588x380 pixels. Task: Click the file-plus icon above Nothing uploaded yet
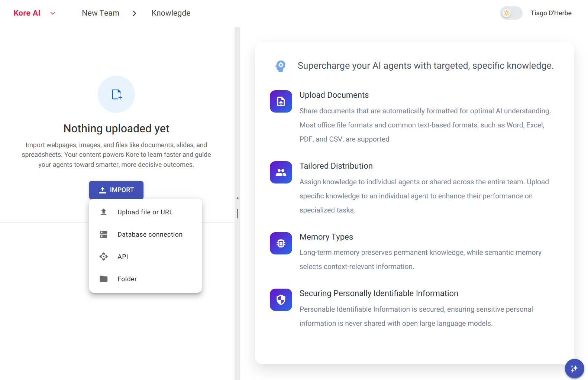point(116,94)
